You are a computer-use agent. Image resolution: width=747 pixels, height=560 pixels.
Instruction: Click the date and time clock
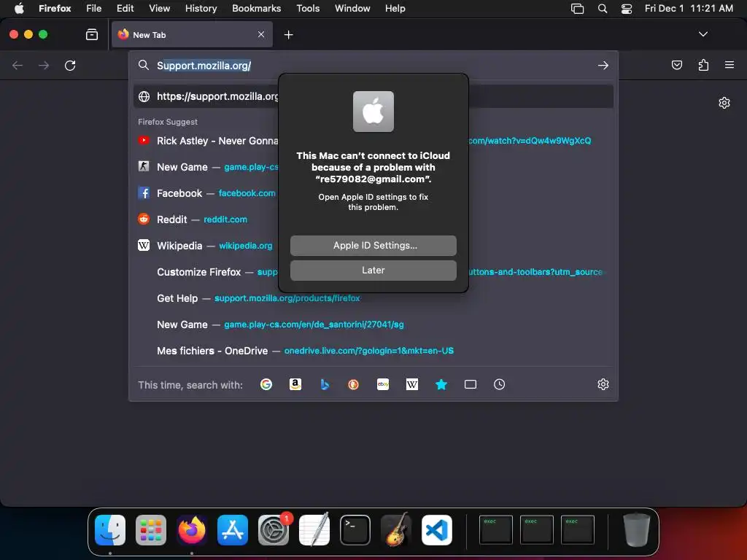689,8
